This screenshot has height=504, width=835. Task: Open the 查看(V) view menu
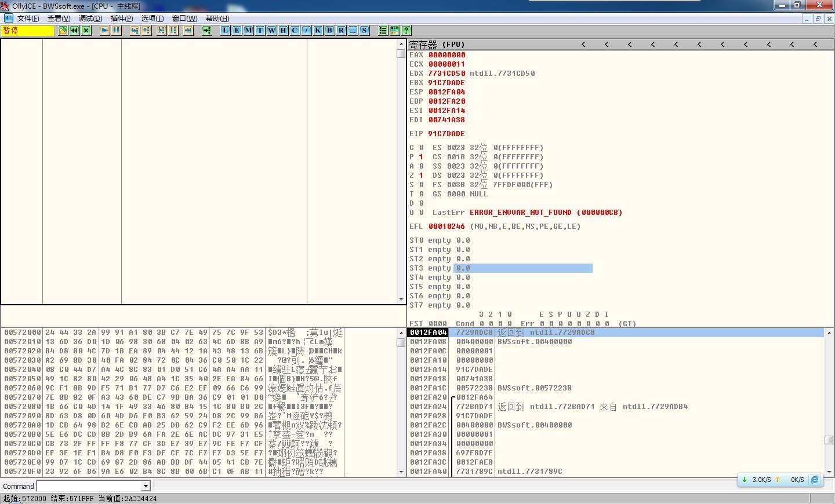click(59, 19)
